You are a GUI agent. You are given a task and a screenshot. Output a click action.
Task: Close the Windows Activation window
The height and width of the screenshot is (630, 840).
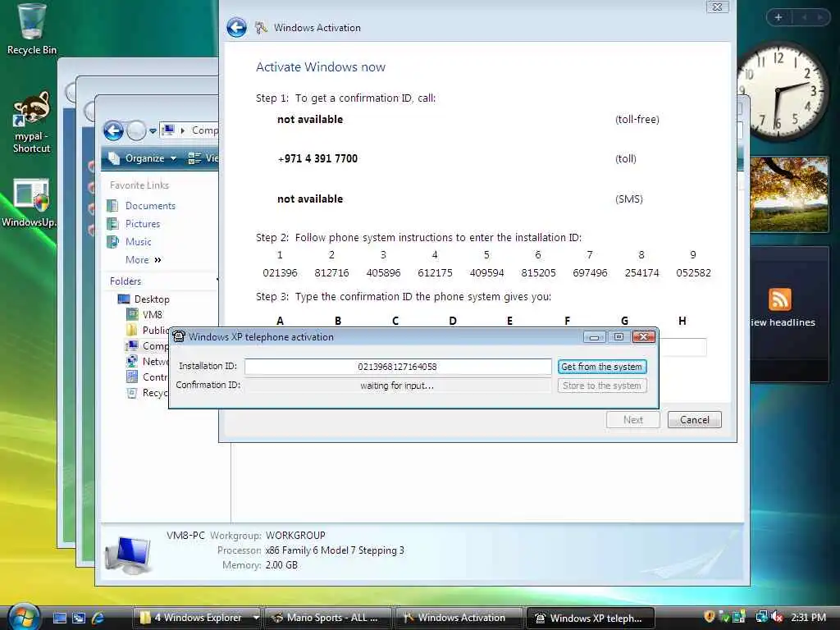717,7
